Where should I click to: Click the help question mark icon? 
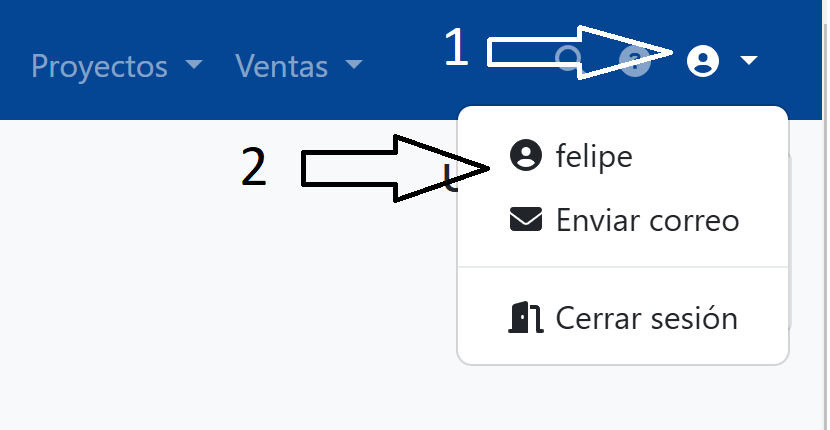pyautogui.click(x=635, y=63)
